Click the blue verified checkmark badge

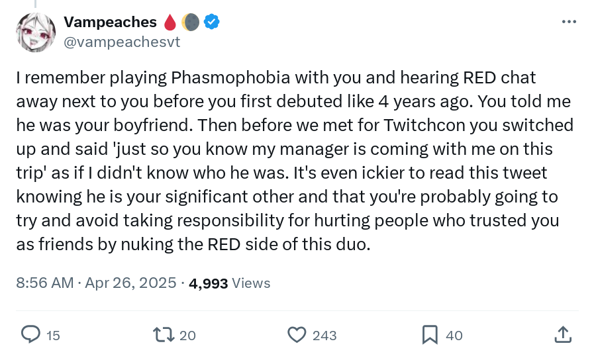coord(212,22)
